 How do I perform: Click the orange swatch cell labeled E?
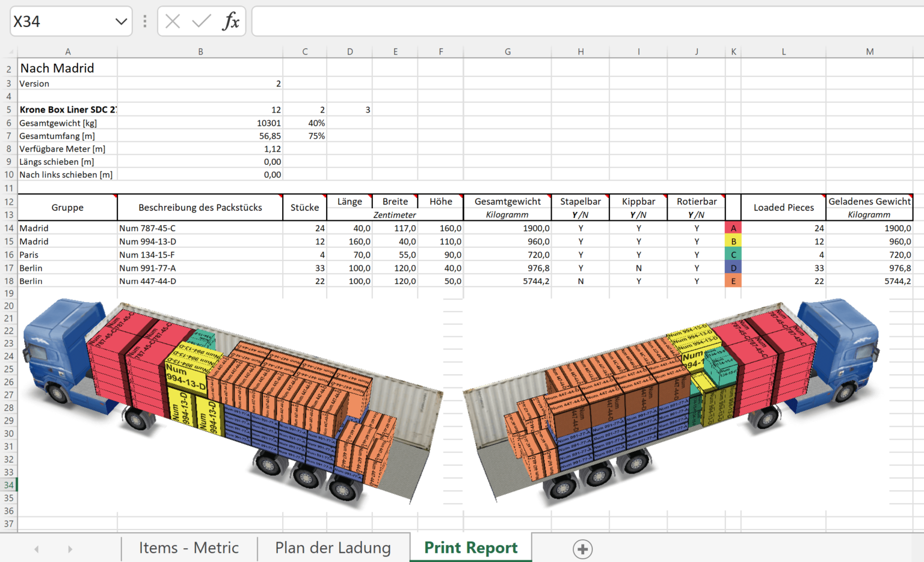(x=733, y=282)
